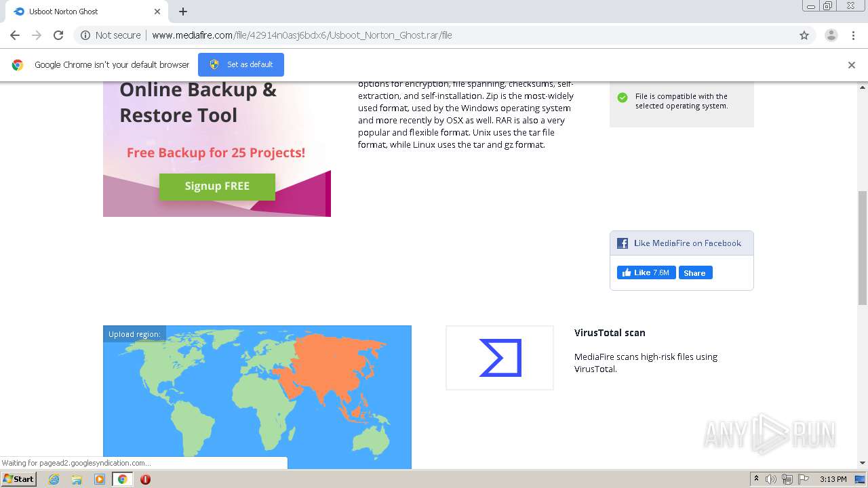Click the 3:13 PM taskbar clock
Screen dimensions: 868x488
833,479
